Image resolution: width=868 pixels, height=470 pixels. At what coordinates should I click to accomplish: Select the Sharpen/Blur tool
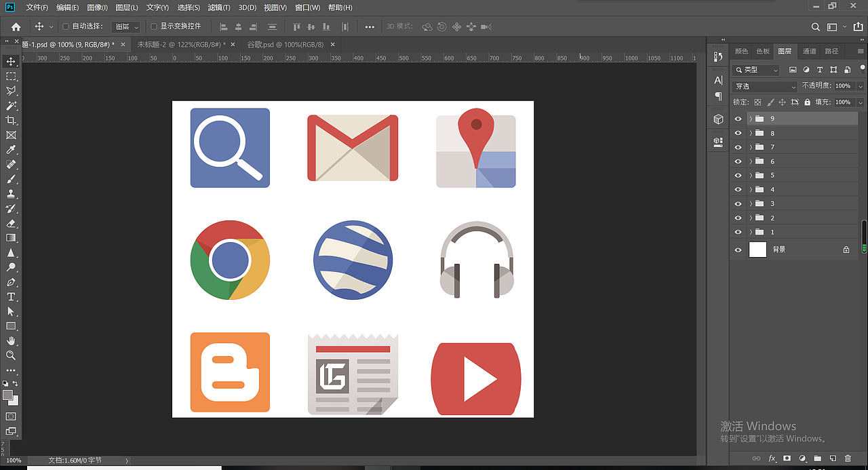point(11,253)
